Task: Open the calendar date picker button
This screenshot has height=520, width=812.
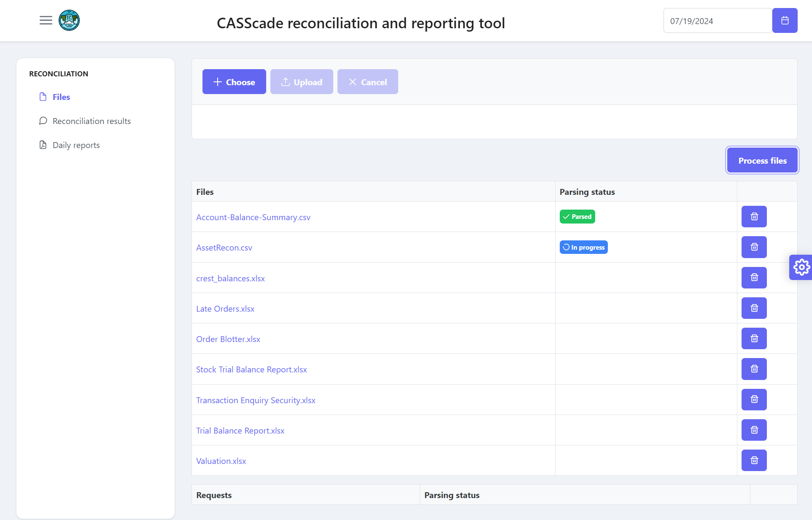Action: click(785, 20)
